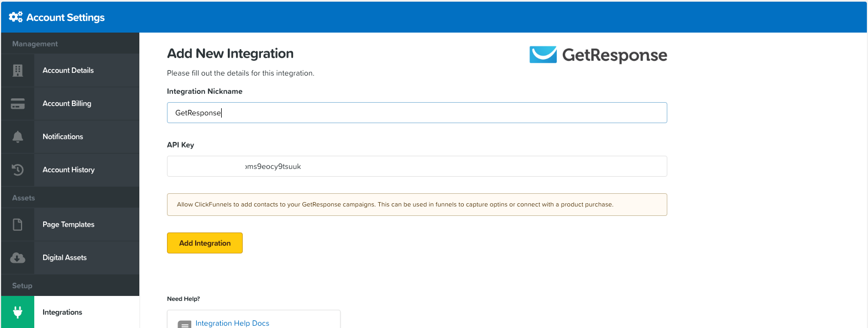Open Account Details in sidebar
868x328 pixels.
coord(68,70)
